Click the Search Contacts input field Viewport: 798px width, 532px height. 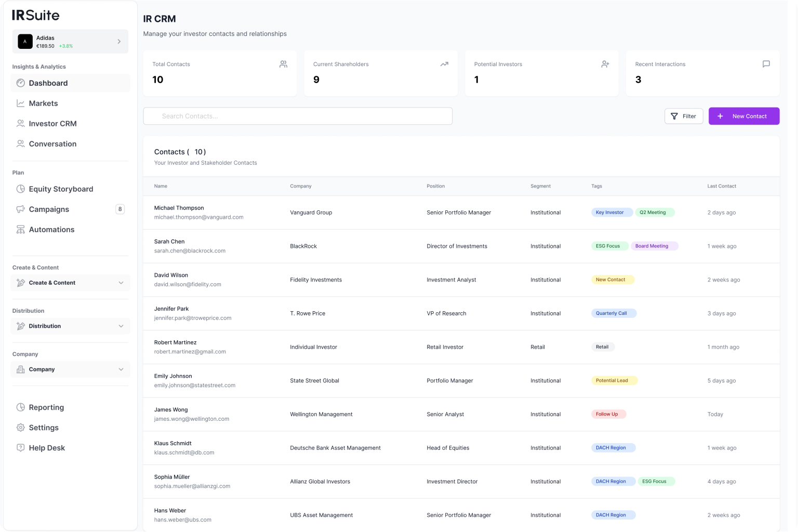point(298,116)
